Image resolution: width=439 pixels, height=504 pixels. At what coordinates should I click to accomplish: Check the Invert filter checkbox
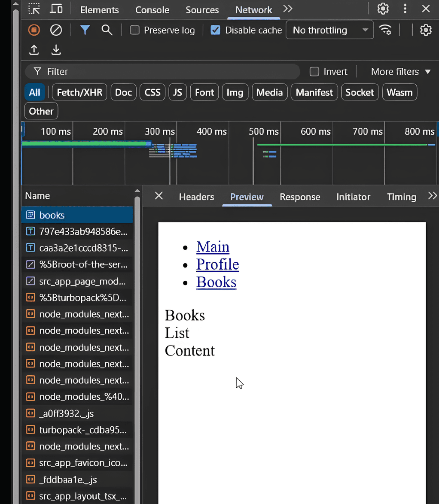(314, 72)
